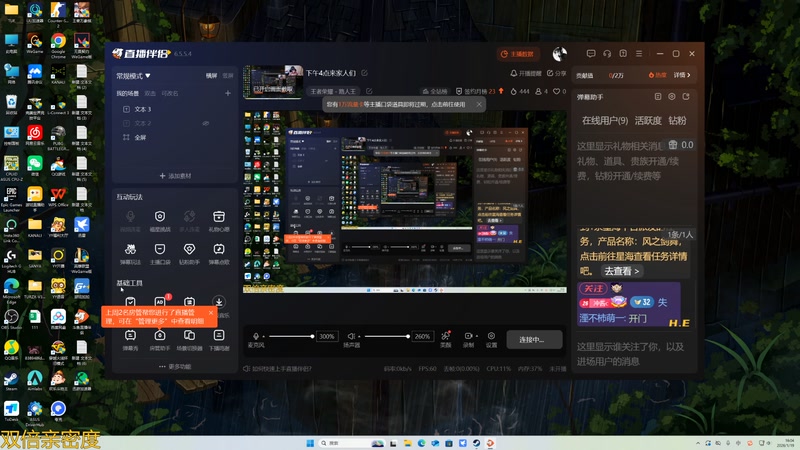Click the 去查看 button in message
The height and width of the screenshot is (450, 800).
click(x=621, y=271)
